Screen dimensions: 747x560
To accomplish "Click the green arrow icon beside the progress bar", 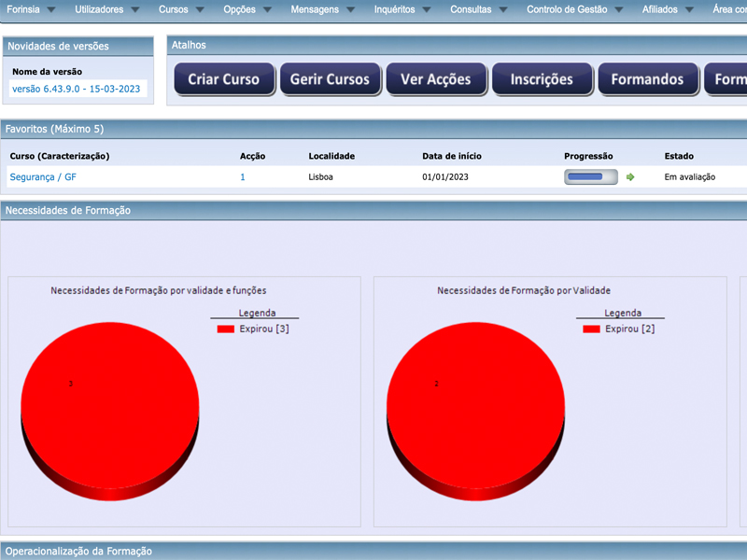I will click(630, 177).
